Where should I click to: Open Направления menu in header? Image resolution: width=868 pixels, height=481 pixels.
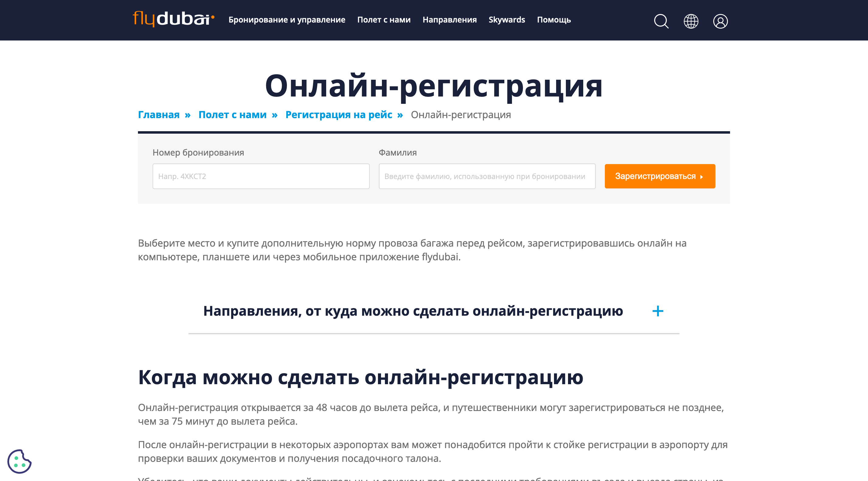click(x=450, y=19)
